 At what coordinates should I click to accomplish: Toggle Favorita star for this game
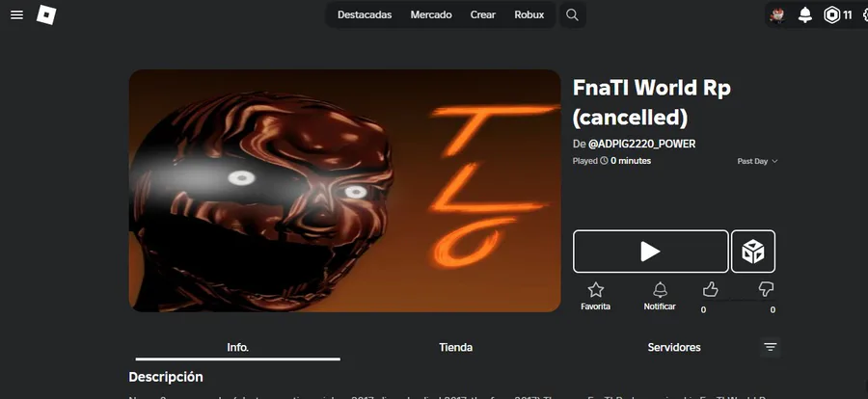(596, 296)
